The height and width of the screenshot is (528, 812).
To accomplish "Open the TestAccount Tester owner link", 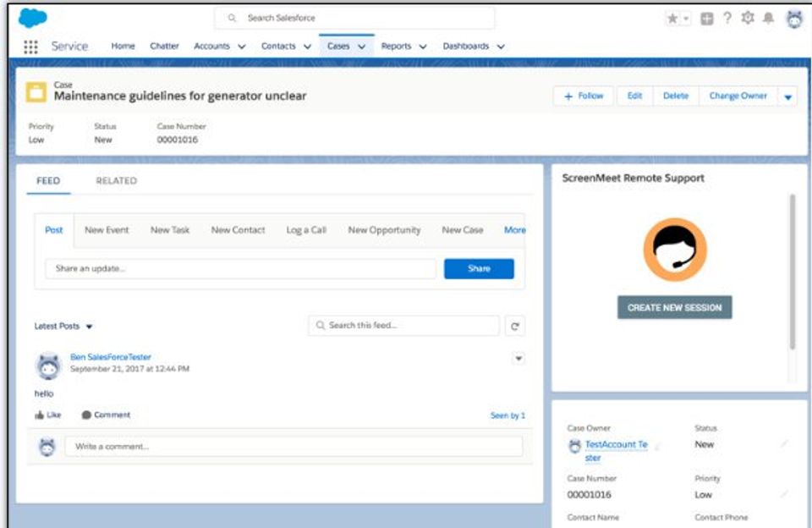I will 617,451.
